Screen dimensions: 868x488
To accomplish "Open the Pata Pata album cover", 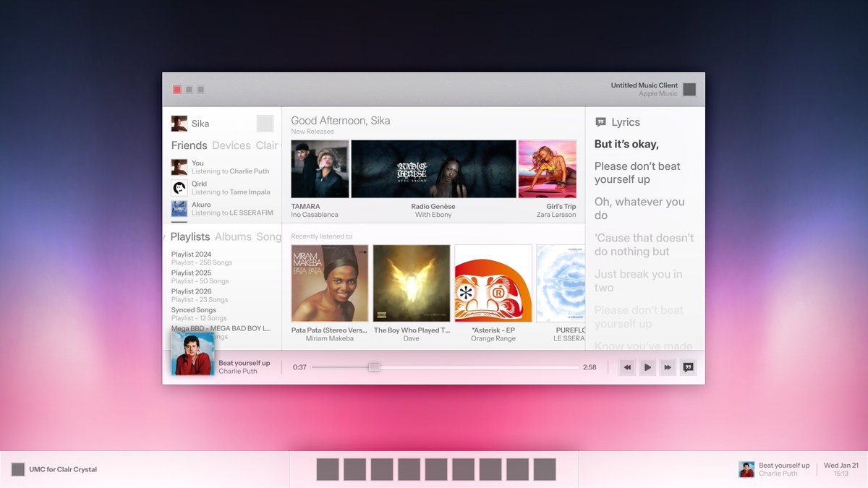I will click(x=330, y=283).
